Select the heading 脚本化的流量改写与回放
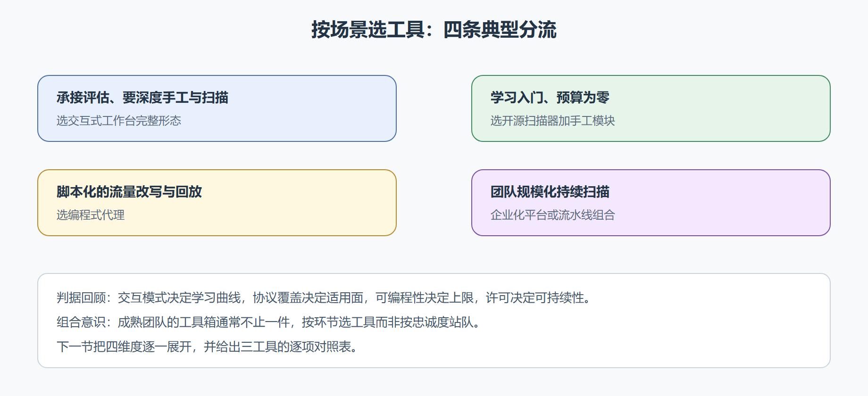868x396 pixels. tap(129, 192)
